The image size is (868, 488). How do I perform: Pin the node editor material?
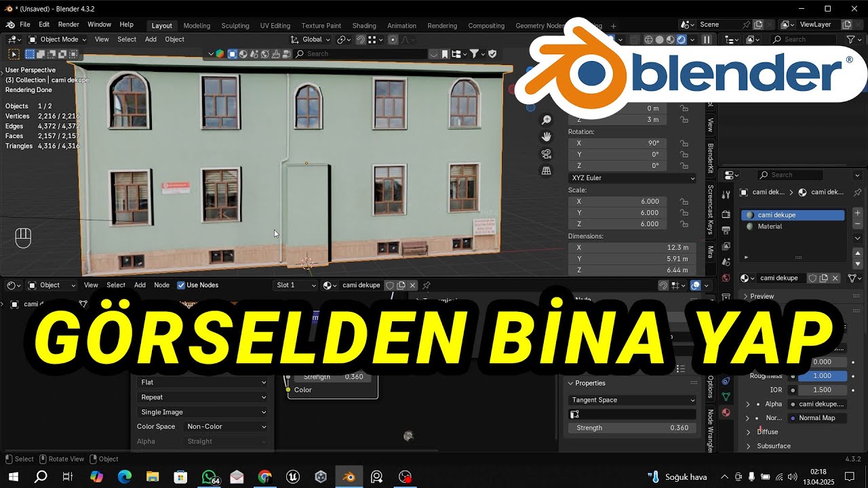point(426,285)
